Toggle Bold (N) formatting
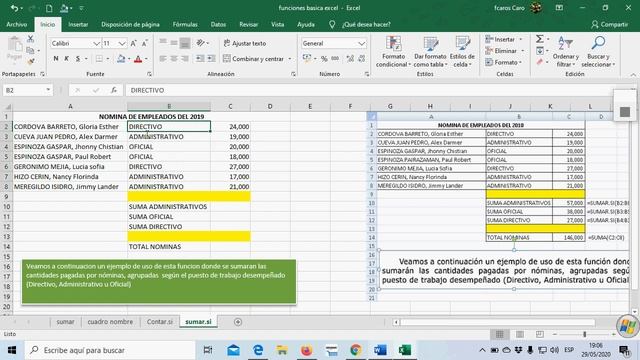 coord(56,59)
